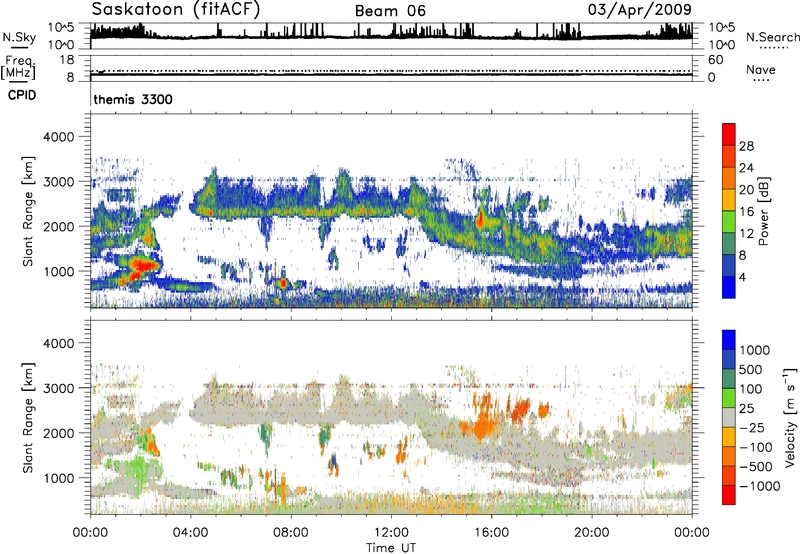The height and width of the screenshot is (554, 800).
Task: Click the 'Beam 06' label
Action: tap(390, 11)
